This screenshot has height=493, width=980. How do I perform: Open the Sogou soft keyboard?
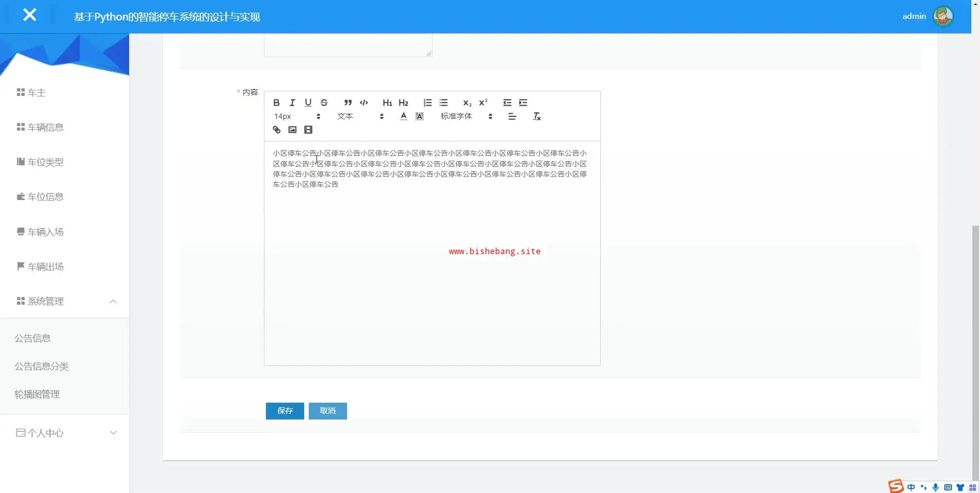point(948,487)
